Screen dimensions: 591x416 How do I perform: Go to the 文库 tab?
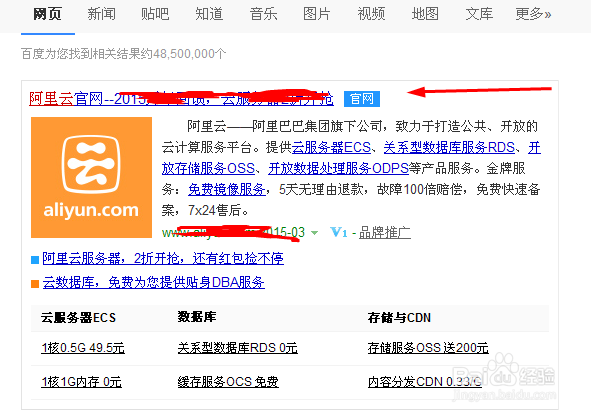click(x=479, y=14)
